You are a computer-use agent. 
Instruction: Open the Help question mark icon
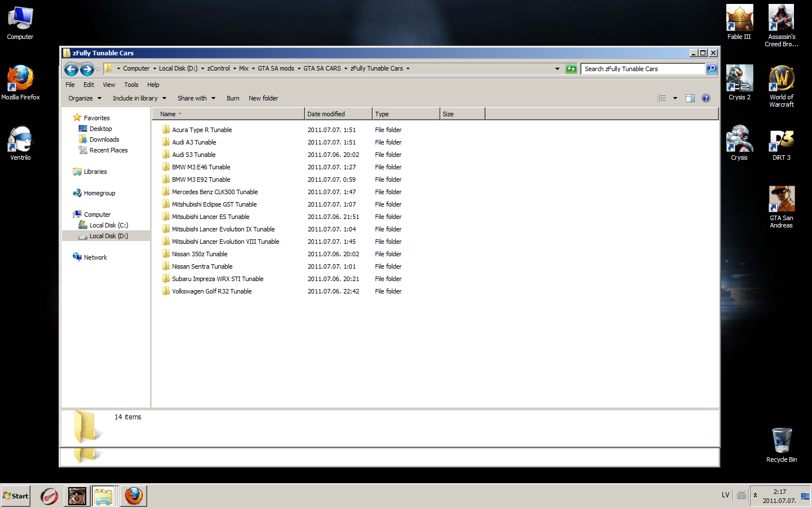point(706,98)
